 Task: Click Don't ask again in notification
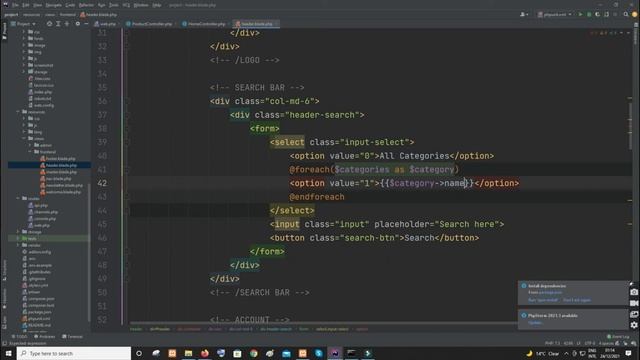coord(577,300)
